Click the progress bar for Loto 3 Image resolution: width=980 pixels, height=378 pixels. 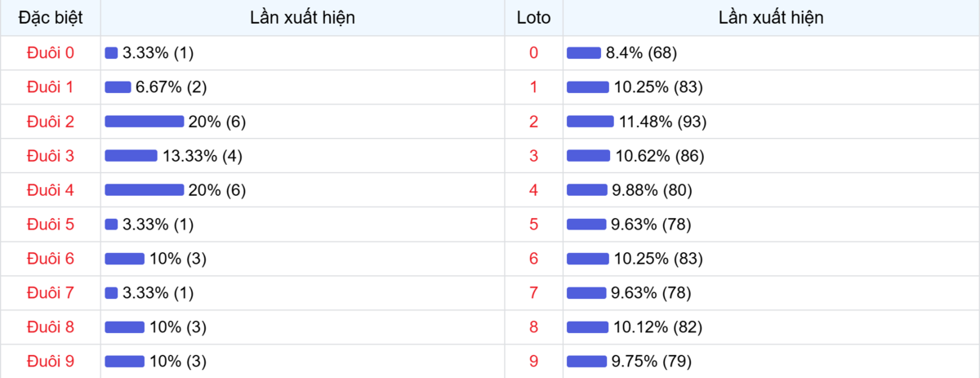588,156
